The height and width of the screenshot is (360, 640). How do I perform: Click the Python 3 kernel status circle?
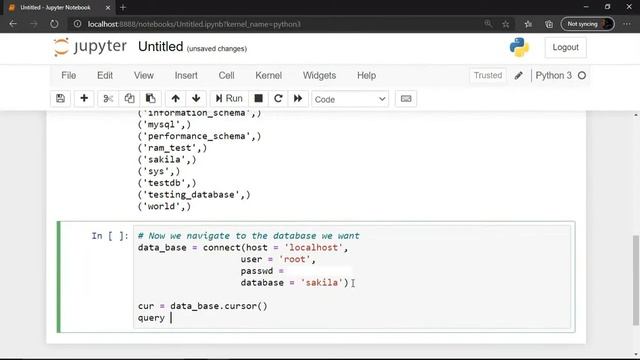pyautogui.click(x=582, y=76)
